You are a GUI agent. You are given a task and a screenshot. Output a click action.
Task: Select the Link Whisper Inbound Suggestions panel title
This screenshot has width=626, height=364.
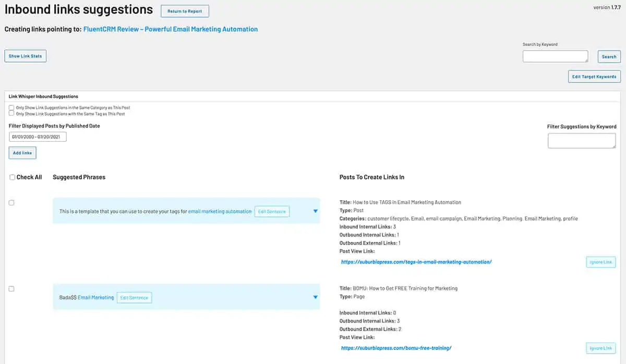pos(43,96)
